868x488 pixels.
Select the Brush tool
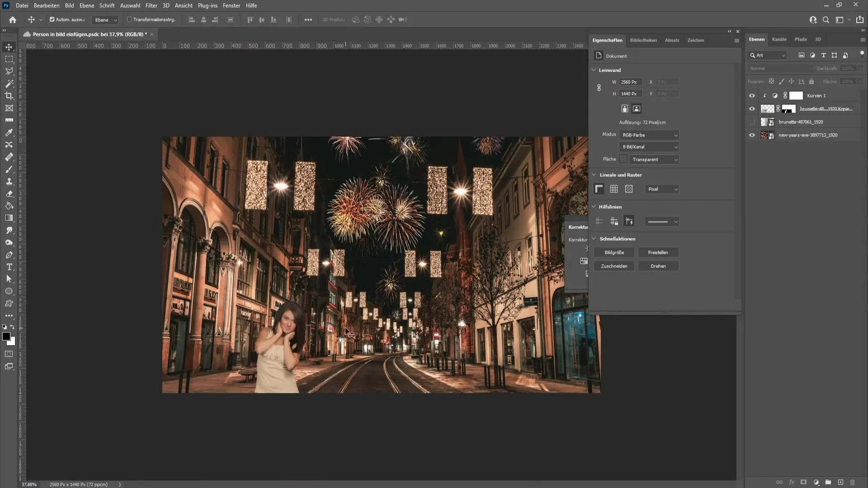pyautogui.click(x=9, y=169)
